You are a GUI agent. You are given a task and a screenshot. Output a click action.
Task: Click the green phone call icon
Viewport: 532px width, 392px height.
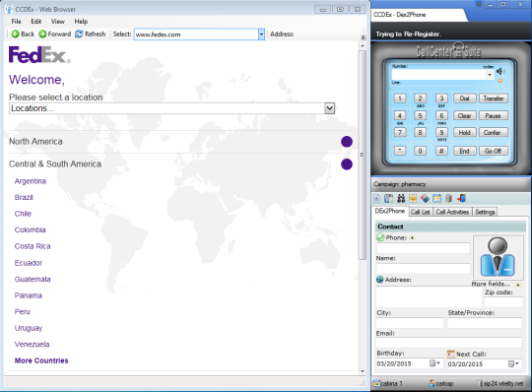pyautogui.click(x=380, y=237)
